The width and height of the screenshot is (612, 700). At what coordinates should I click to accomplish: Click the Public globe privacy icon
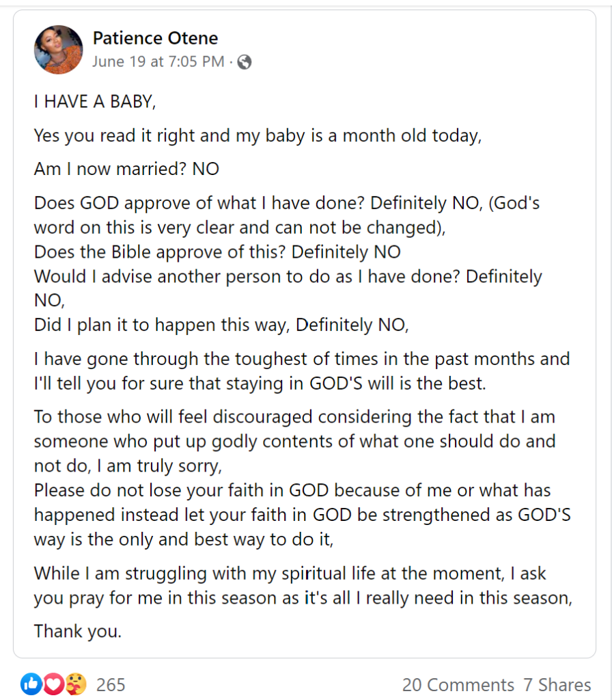pyautogui.click(x=245, y=62)
